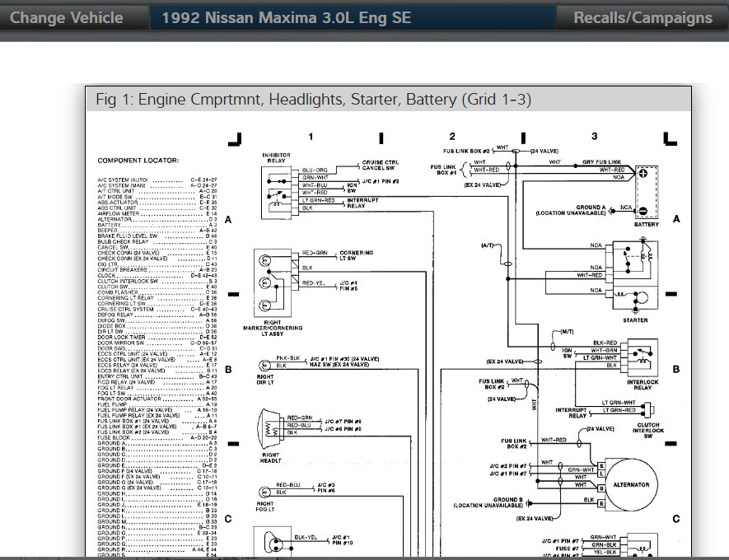Click the Cruise Ctrl Cancel SW label

(380, 166)
